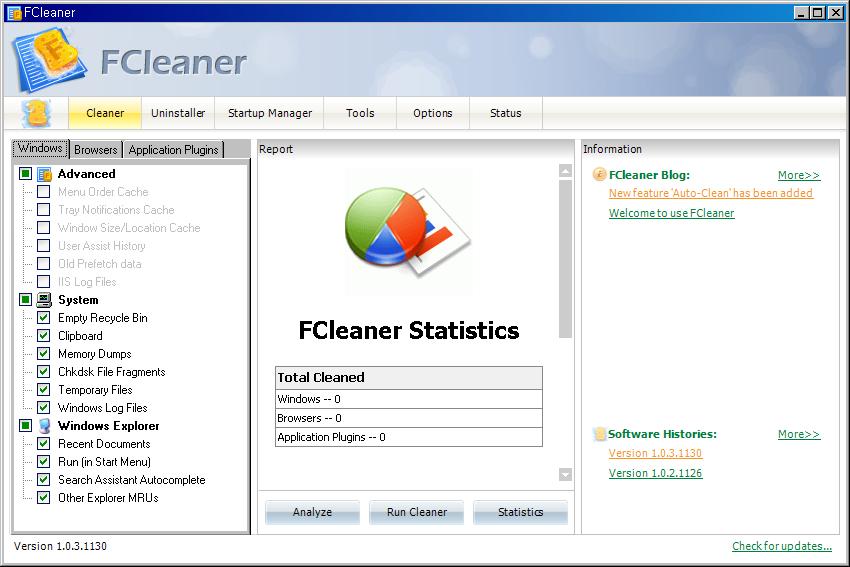Screen dimensions: 850x567
Task: Open the Uninstaller section
Action: [x=178, y=113]
